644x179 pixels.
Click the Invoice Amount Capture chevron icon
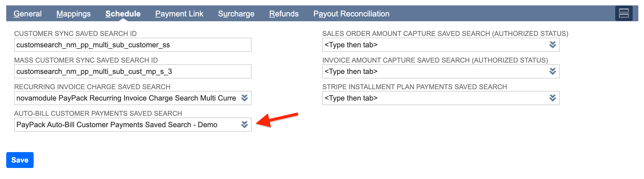pos(553,71)
